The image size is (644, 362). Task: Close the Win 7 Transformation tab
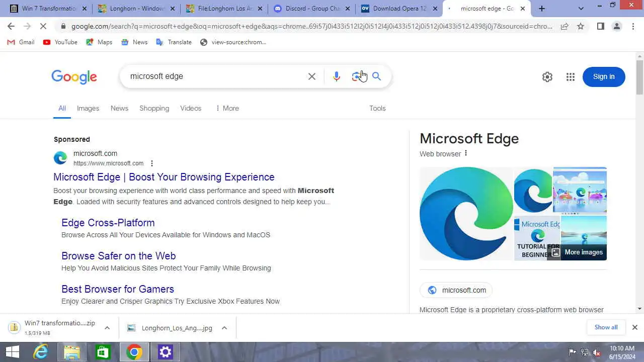84,9
